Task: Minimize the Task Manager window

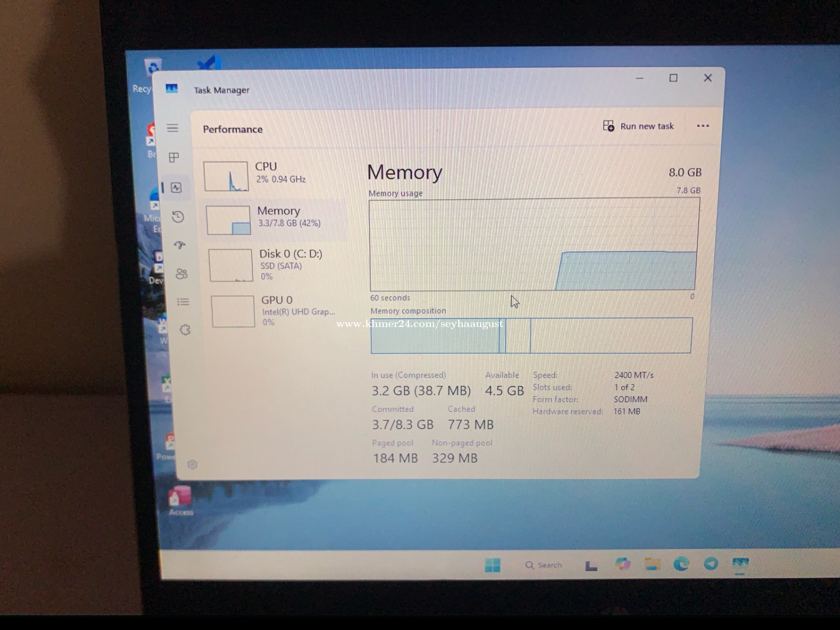Action: pyautogui.click(x=640, y=78)
